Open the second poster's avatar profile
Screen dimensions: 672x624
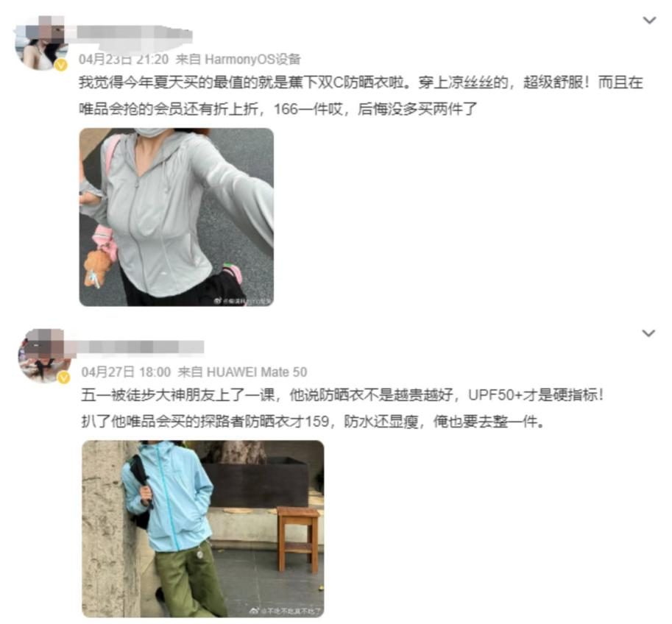click(45, 355)
